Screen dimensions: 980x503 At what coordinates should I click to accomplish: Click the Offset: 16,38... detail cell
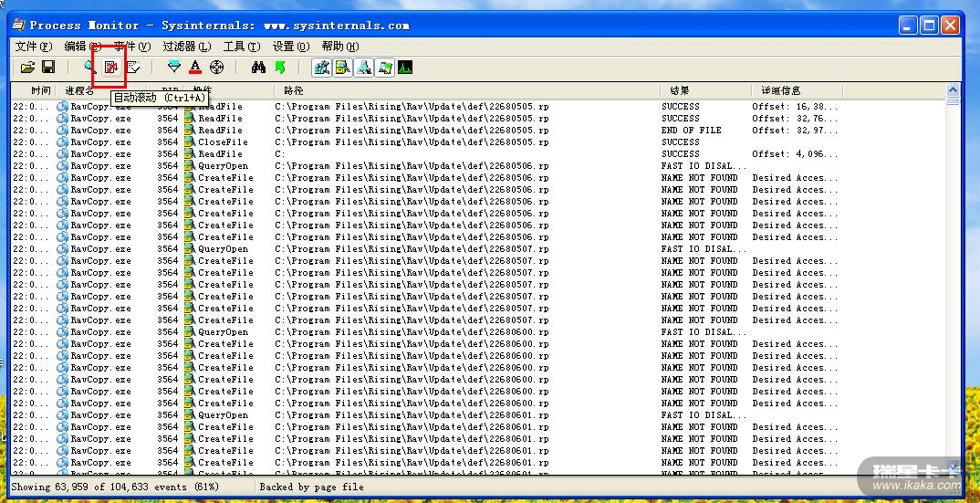(x=795, y=107)
